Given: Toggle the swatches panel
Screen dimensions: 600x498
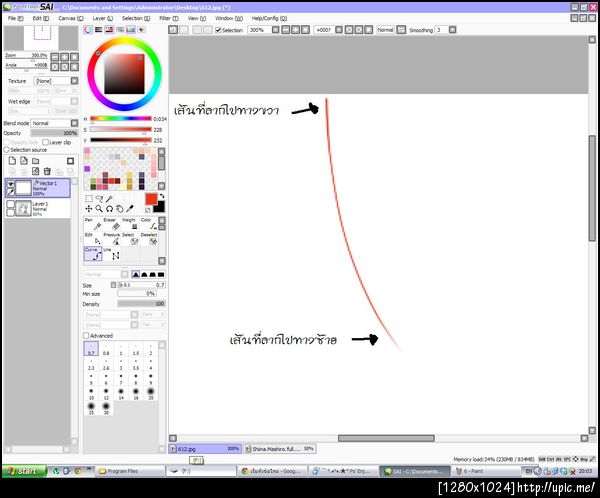Looking at the screenshot, I should point(130,29).
